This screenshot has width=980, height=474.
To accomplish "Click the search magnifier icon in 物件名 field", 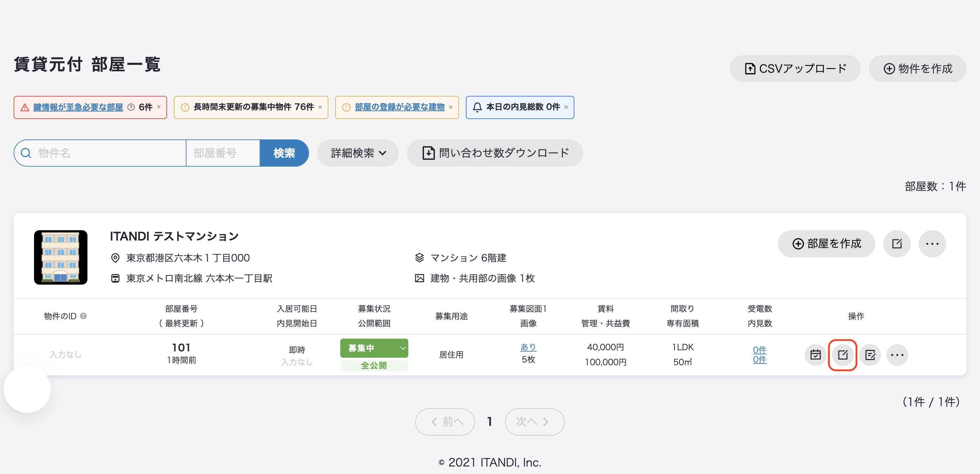I will tap(26, 153).
